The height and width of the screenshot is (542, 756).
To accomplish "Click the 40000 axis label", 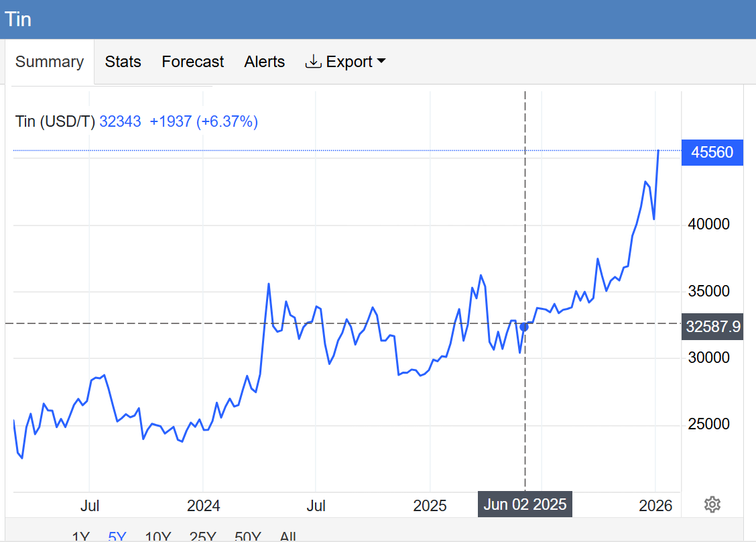I will point(709,224).
